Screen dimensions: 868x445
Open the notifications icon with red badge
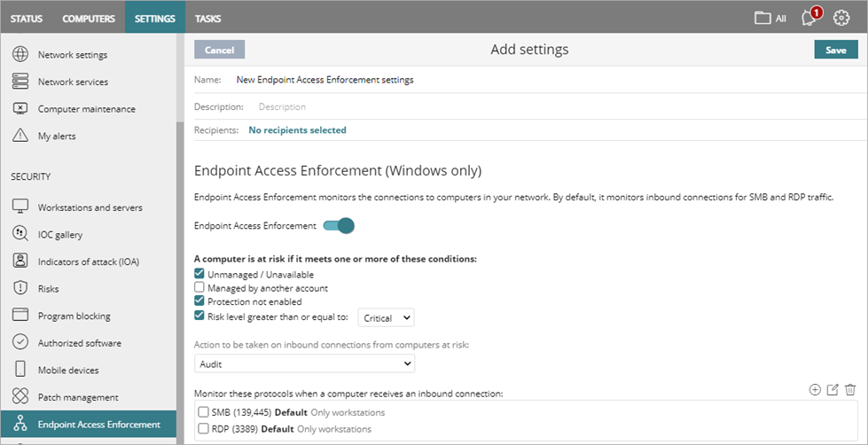pos(809,18)
